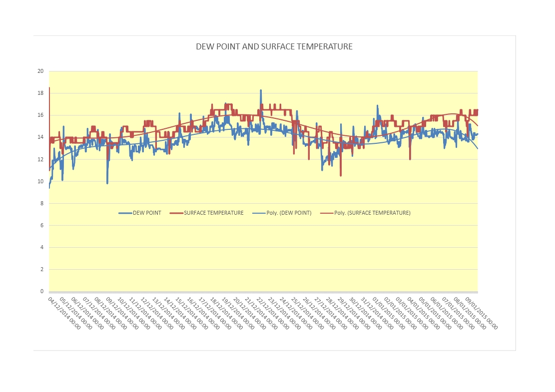Click the 04/12/2014 00:00 x-axis date label
The image size is (555, 392).
[64, 313]
